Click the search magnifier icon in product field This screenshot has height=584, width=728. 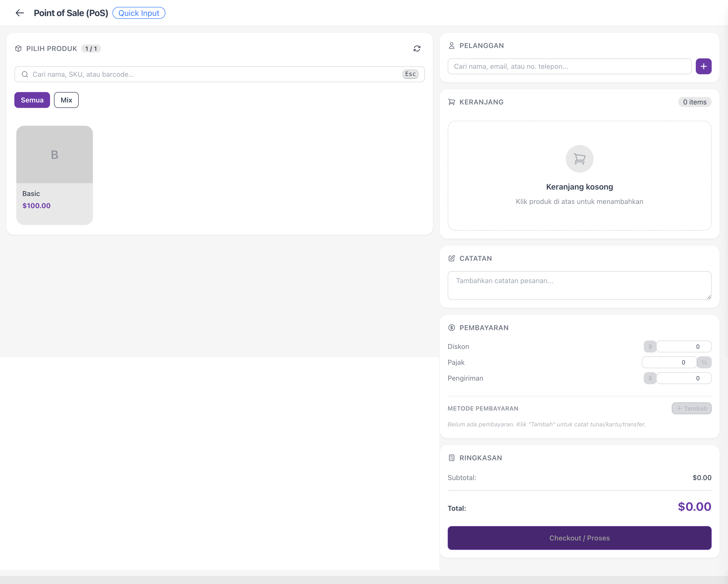click(x=25, y=74)
